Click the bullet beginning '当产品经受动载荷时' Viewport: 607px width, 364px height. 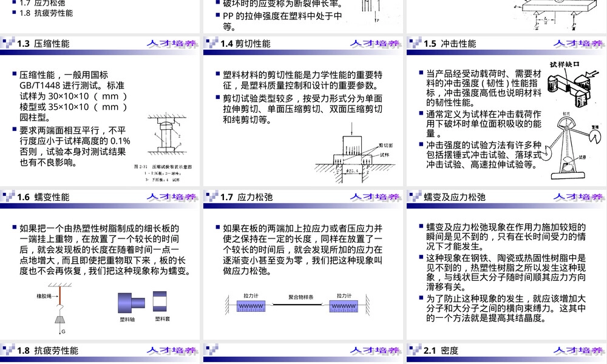point(484,88)
